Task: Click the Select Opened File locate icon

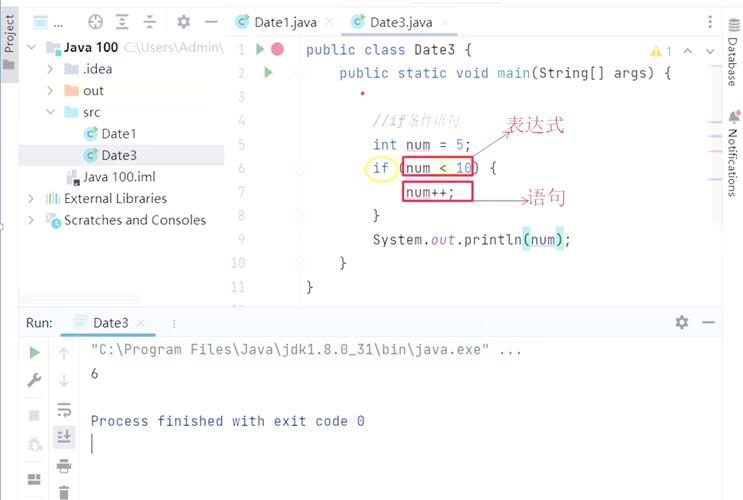Action: pos(96,21)
